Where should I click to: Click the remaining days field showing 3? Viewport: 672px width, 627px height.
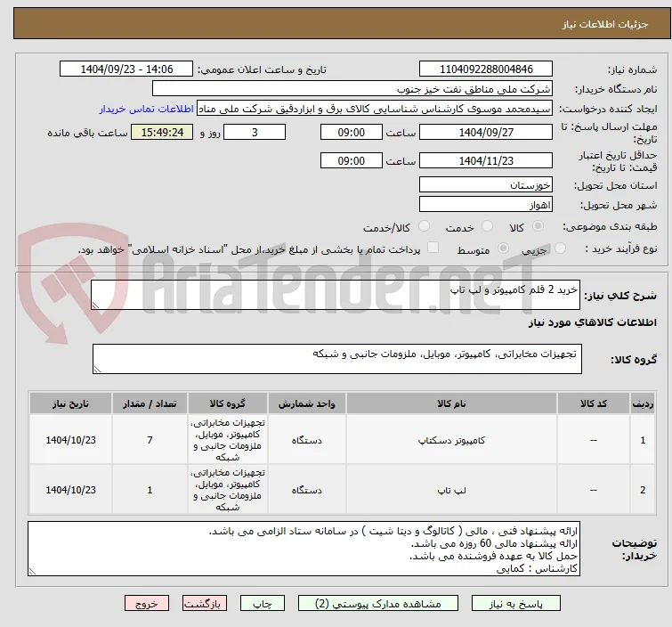coord(255,132)
